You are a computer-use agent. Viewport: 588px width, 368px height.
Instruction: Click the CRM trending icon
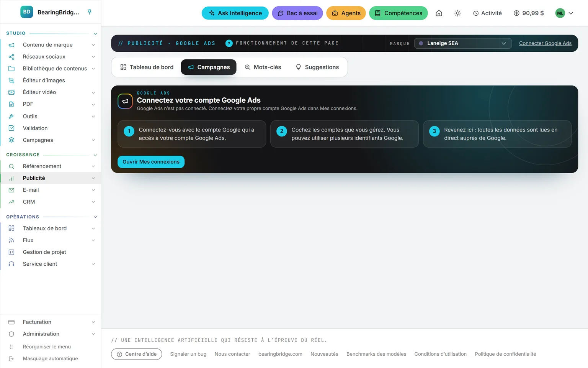pos(11,202)
